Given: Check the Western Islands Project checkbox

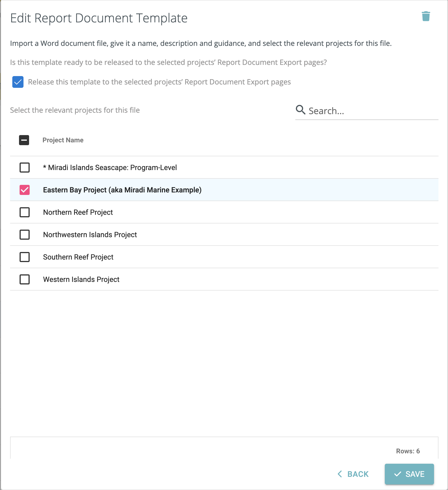Looking at the screenshot, I should pos(25,279).
